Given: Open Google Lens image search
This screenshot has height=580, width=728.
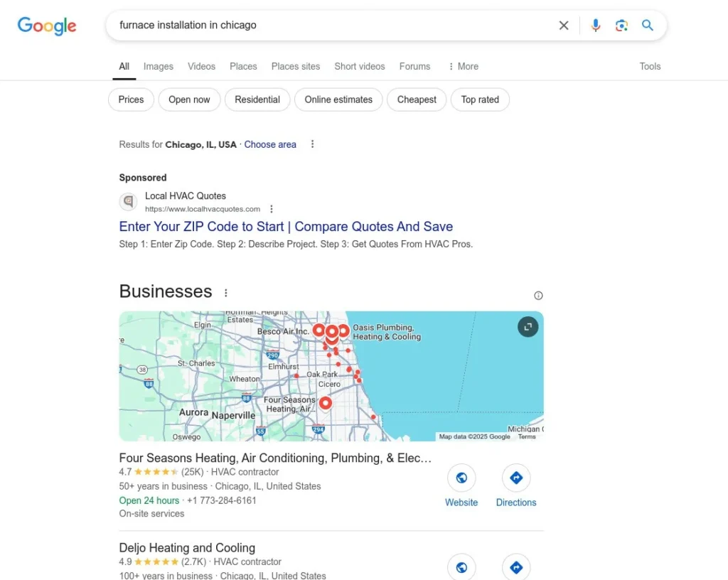Looking at the screenshot, I should pyautogui.click(x=622, y=26).
